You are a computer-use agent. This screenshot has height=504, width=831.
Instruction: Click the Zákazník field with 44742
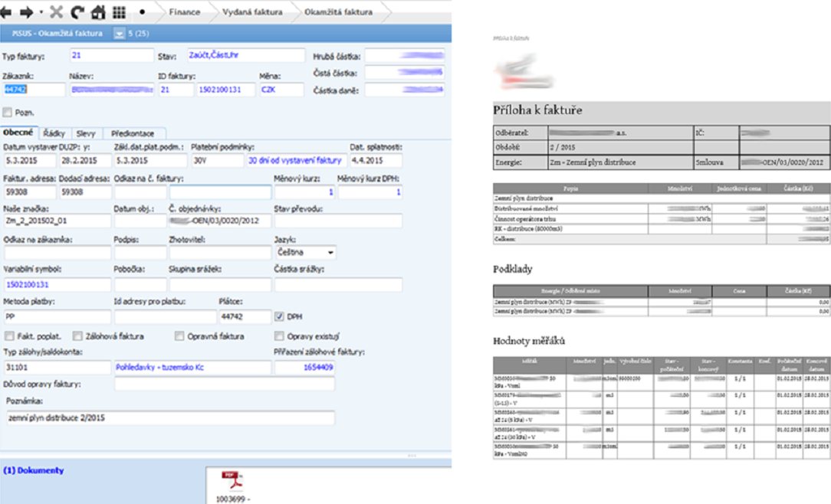click(34, 90)
